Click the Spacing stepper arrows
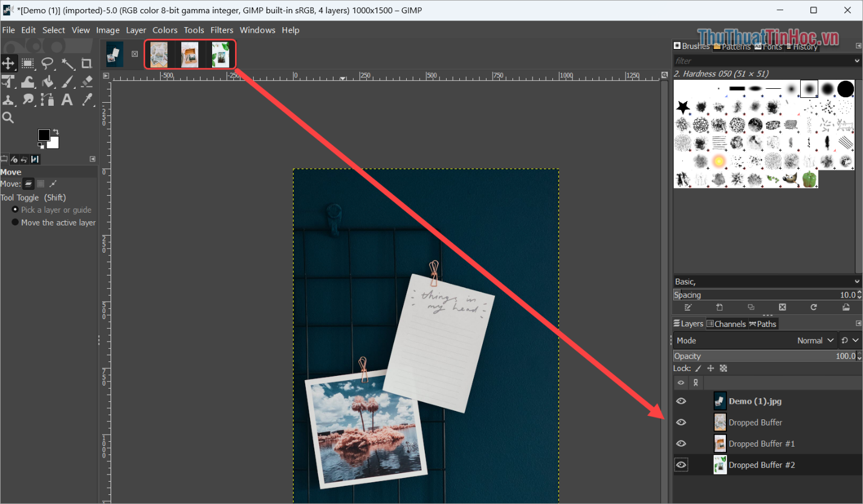The height and width of the screenshot is (504, 863). click(859, 295)
